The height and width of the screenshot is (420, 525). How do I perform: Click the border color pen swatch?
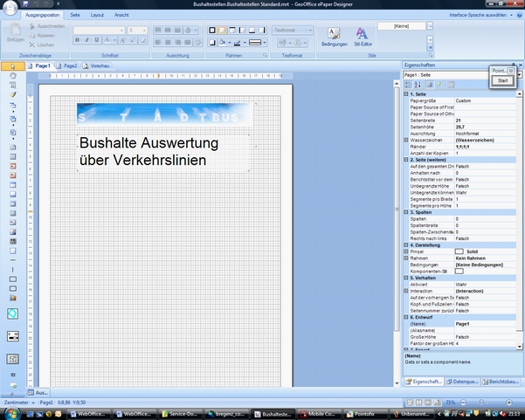coord(237,43)
